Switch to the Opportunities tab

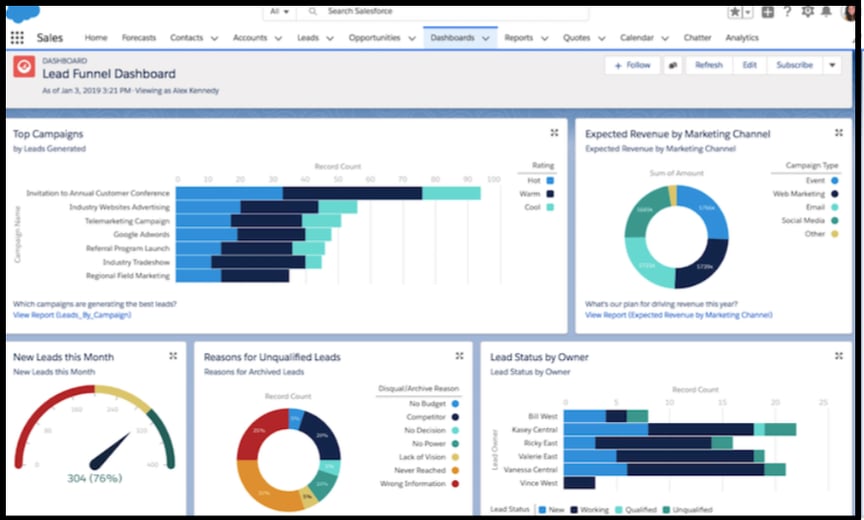[374, 37]
